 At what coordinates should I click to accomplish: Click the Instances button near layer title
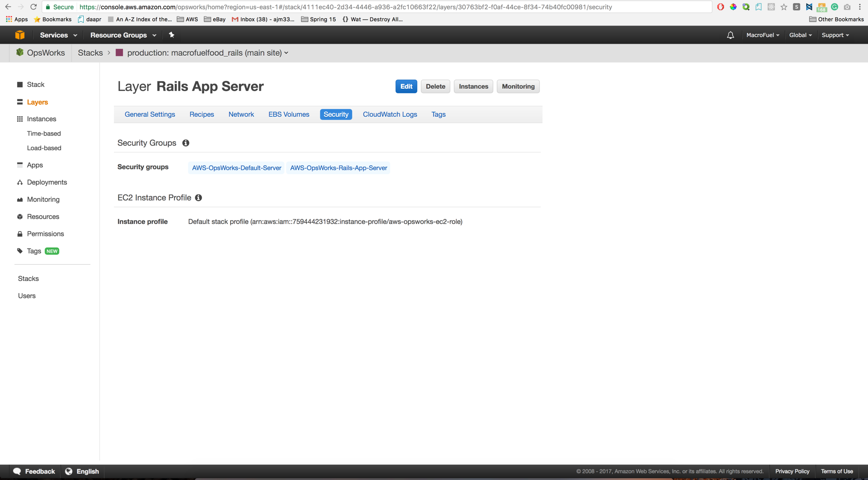(x=473, y=86)
